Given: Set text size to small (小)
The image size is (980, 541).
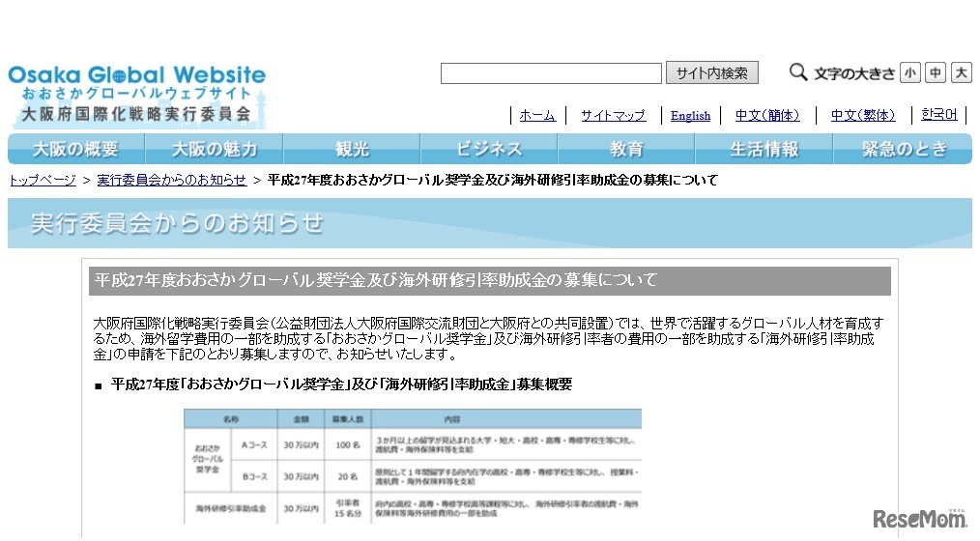Looking at the screenshot, I should pyautogui.click(x=910, y=73).
